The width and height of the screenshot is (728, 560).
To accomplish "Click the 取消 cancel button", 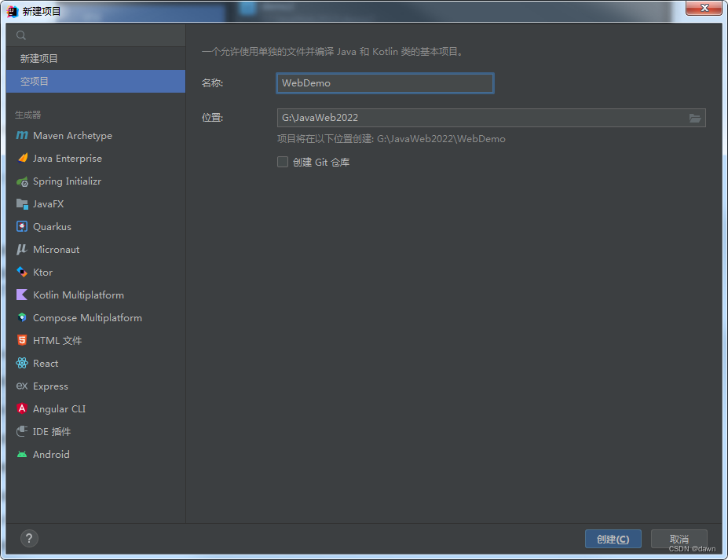I will (679, 539).
